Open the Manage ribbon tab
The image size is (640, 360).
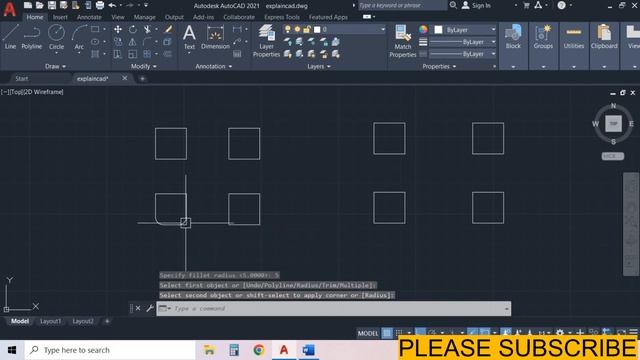[144, 17]
